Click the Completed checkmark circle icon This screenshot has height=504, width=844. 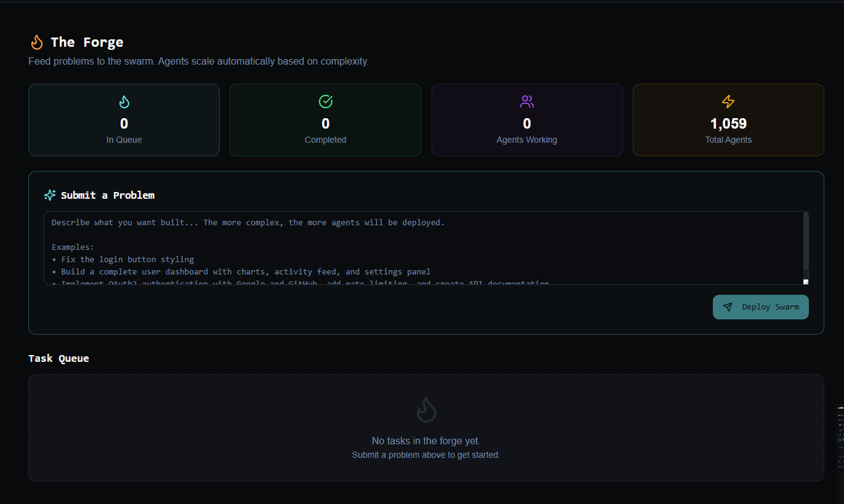(x=326, y=102)
